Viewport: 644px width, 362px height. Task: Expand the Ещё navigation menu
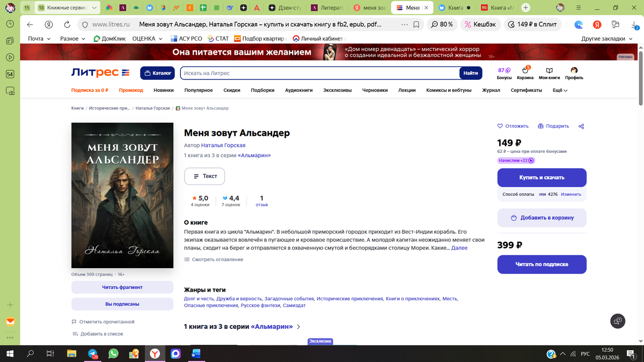(560, 90)
